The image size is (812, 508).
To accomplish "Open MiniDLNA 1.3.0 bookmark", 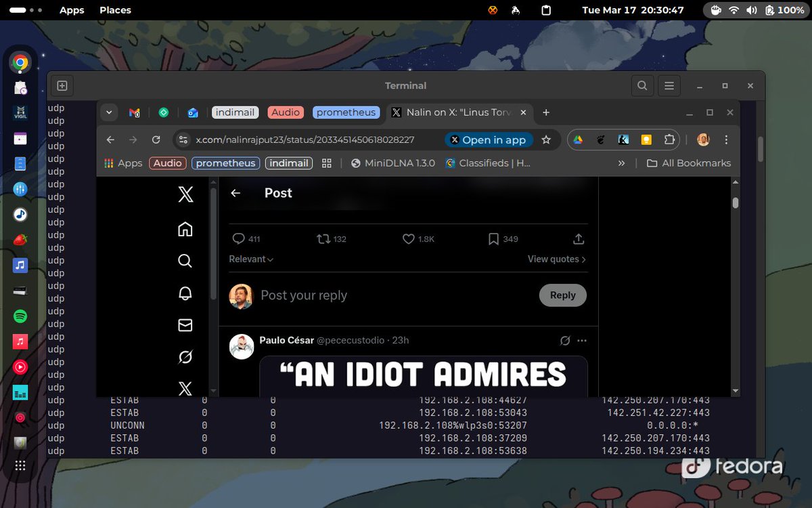I will coord(393,163).
